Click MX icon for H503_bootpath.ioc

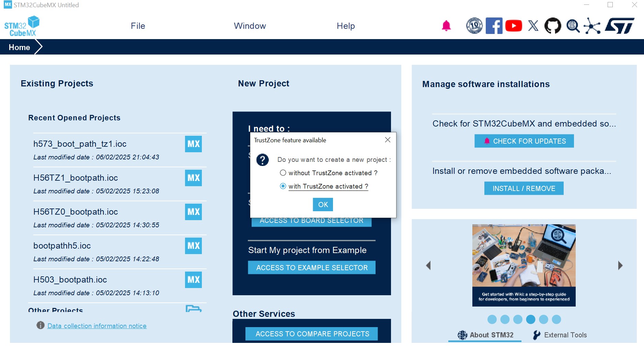point(193,280)
